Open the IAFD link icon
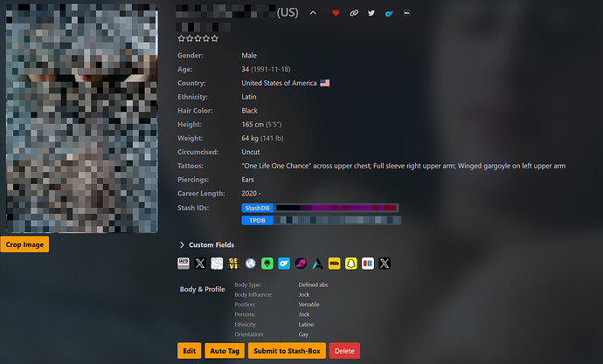Screen dimensions: 603x364 click(x=184, y=263)
